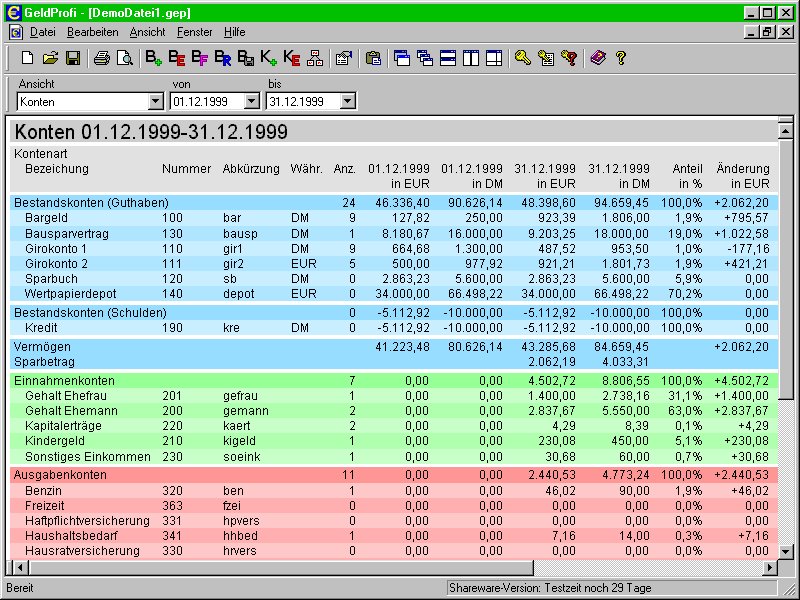
Task: Open a new window with the window icon
Action: (402, 58)
